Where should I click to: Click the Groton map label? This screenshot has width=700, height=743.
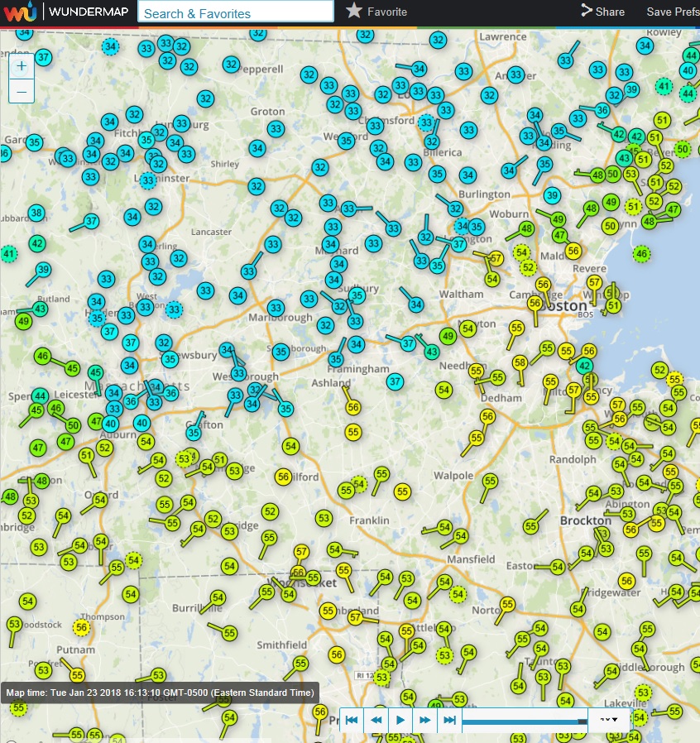268,112
